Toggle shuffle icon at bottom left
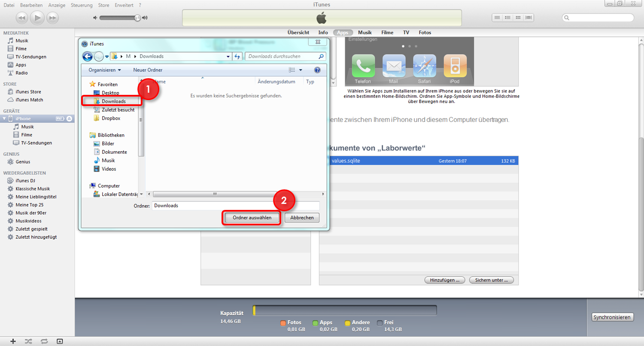This screenshot has width=644, height=346. 28,341
